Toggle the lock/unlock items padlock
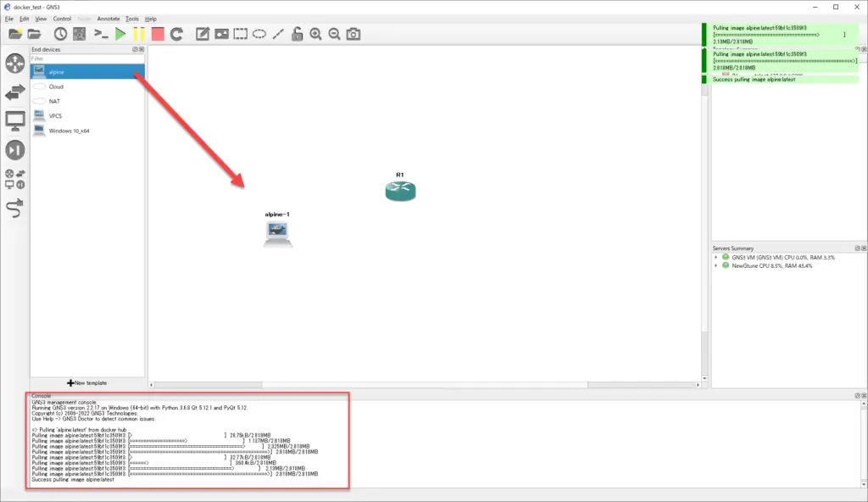This screenshot has height=502, width=868. 298,35
